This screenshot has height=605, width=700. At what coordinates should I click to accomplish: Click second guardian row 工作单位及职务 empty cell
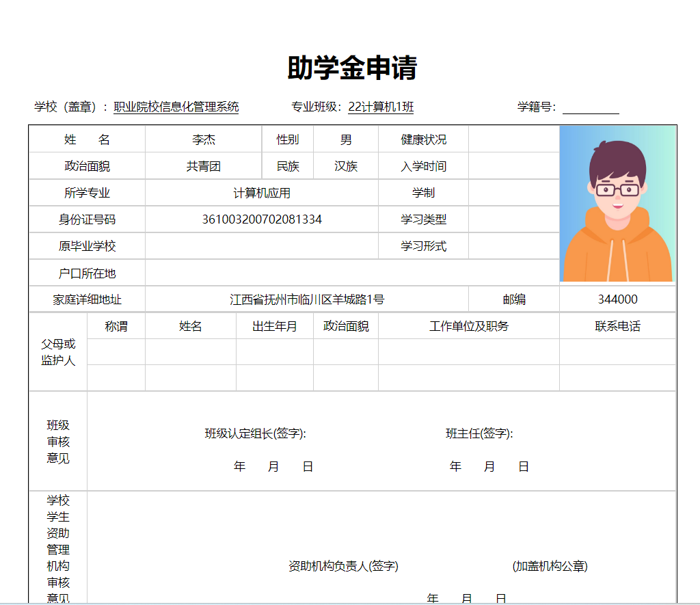pos(469,378)
